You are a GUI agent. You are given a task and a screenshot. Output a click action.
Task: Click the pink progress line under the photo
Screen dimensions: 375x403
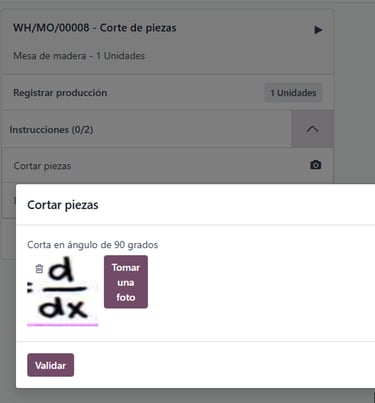63,324
